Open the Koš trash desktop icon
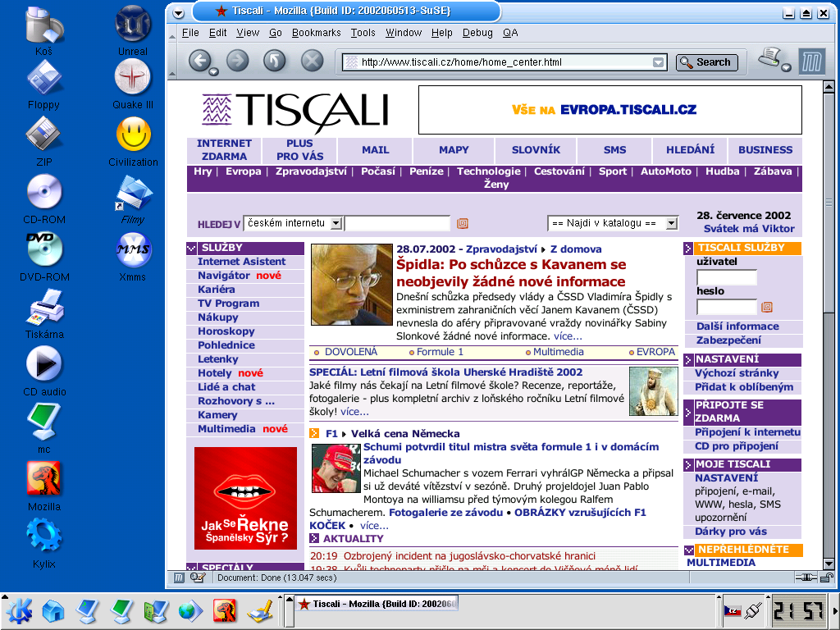 tap(44, 25)
